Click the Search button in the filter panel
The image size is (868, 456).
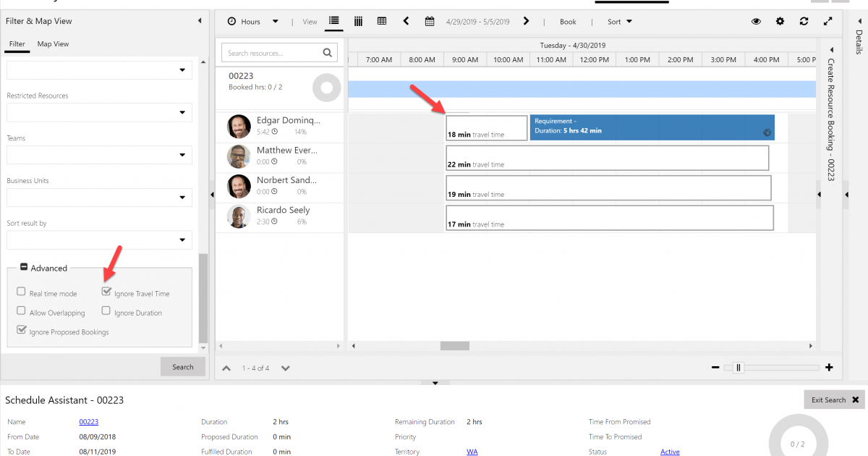pyautogui.click(x=183, y=366)
